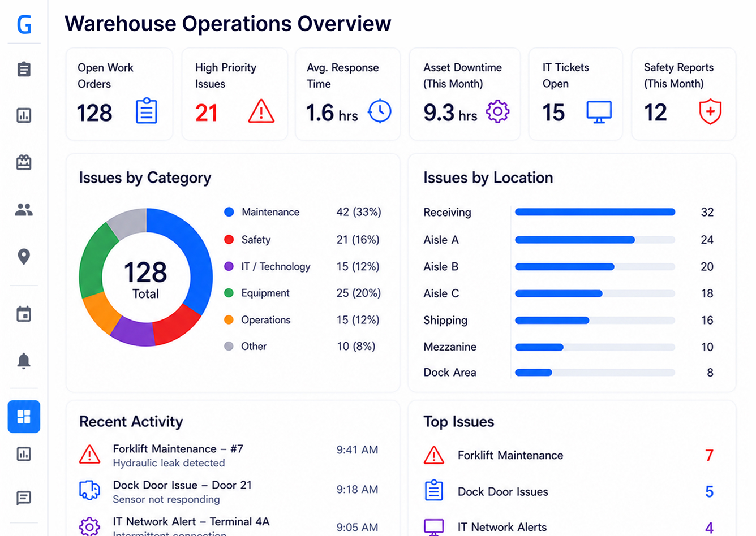The height and width of the screenshot is (536, 756).
Task: Open the chart icon below the dashboard icon
Action: click(24, 453)
